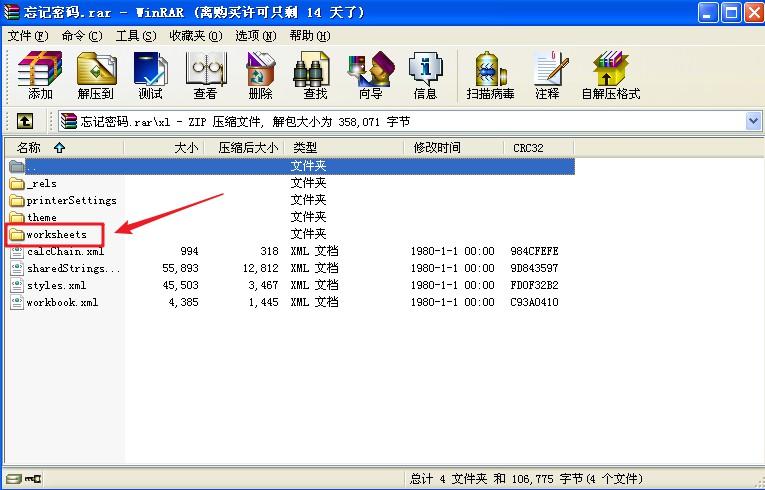Image resolution: width=765 pixels, height=490 pixels.
Task: Click the 测试 (Test) toolbar icon
Action: [150, 75]
